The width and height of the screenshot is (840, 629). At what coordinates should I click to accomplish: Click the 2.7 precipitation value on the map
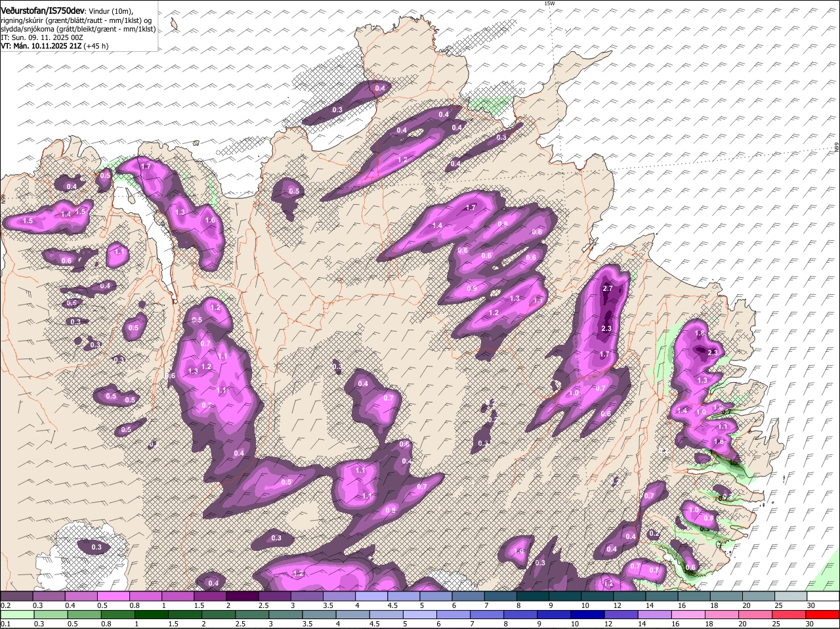[x=607, y=288]
